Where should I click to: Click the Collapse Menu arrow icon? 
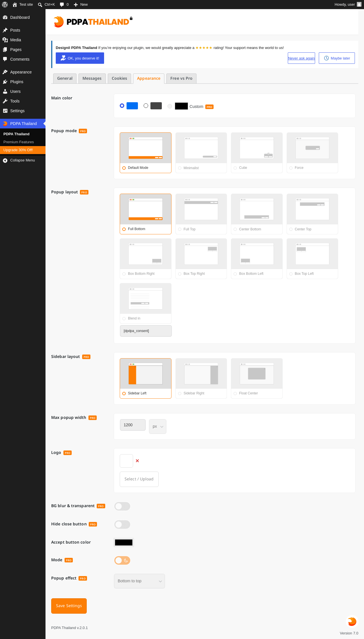coord(5,160)
